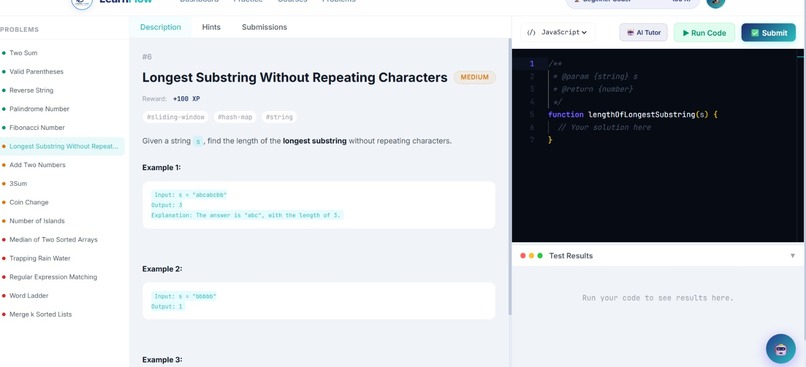The height and width of the screenshot is (367, 806).
Task: Open the AI Tutor
Action: [x=644, y=32]
